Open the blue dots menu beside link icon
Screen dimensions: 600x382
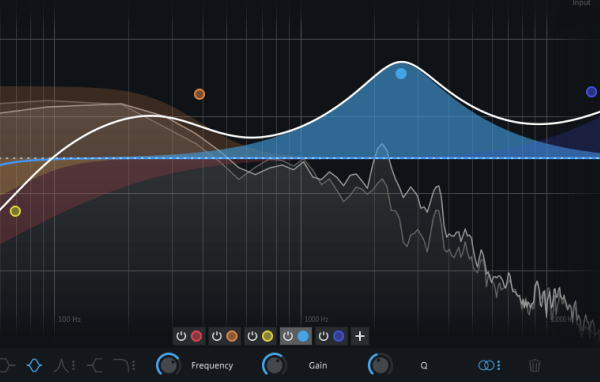click(x=499, y=366)
